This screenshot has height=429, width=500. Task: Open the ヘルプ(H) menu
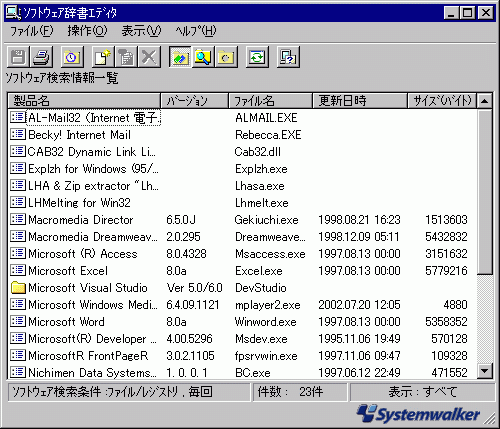(x=196, y=31)
